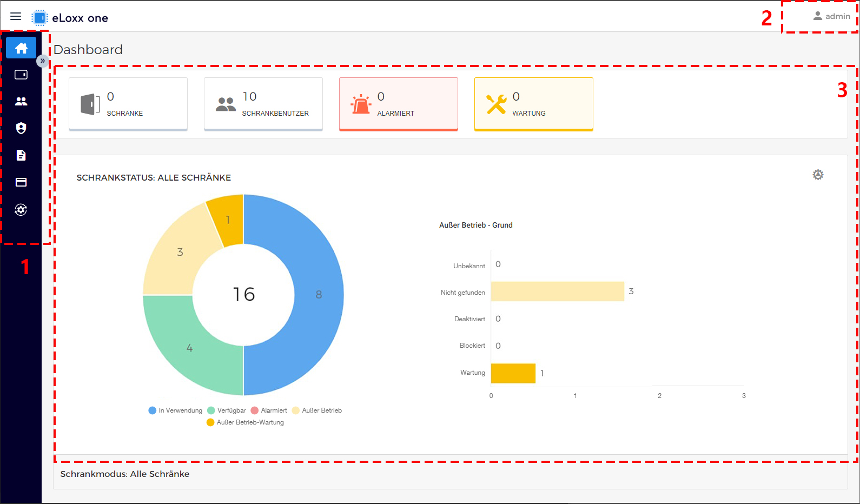
Task: Toggle In Verwendung legend entry
Action: click(x=175, y=410)
